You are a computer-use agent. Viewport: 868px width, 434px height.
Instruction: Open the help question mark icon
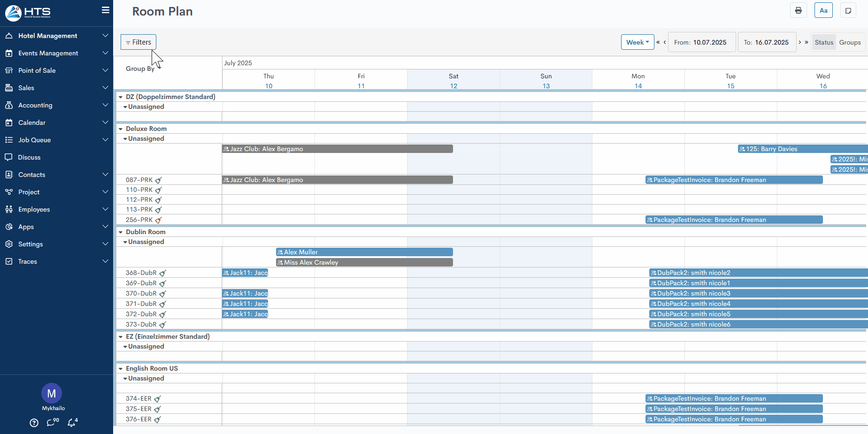(x=34, y=423)
